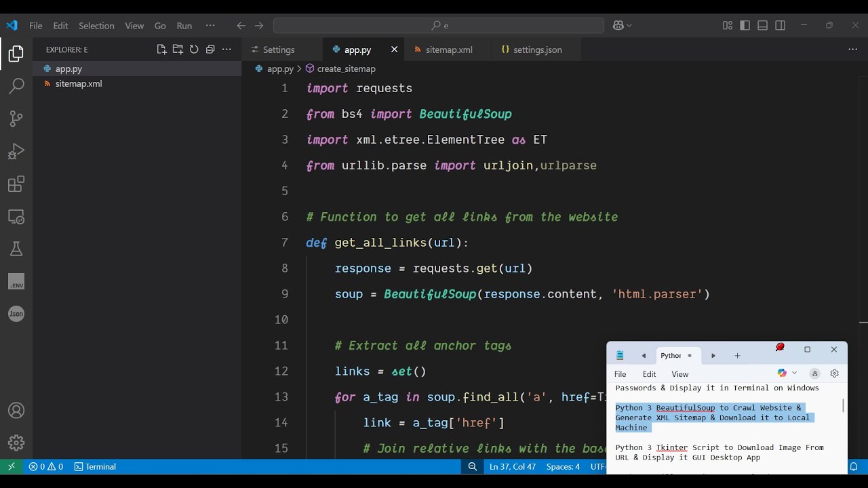Show errors and warnings in status bar
Image resolution: width=868 pixels, height=488 pixels.
(46, 466)
